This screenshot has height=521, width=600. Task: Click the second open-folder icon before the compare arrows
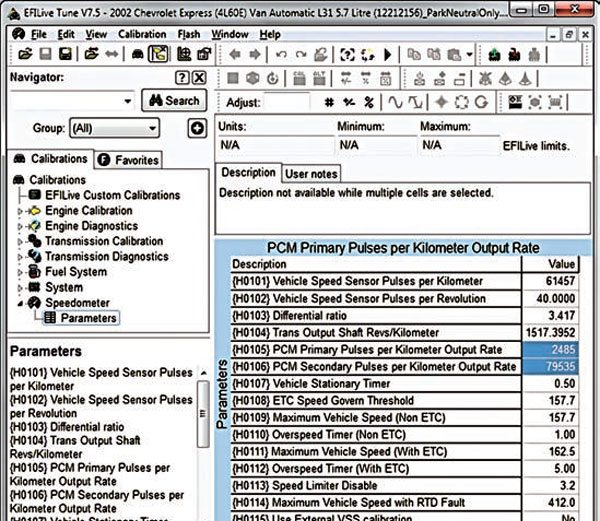(91, 54)
